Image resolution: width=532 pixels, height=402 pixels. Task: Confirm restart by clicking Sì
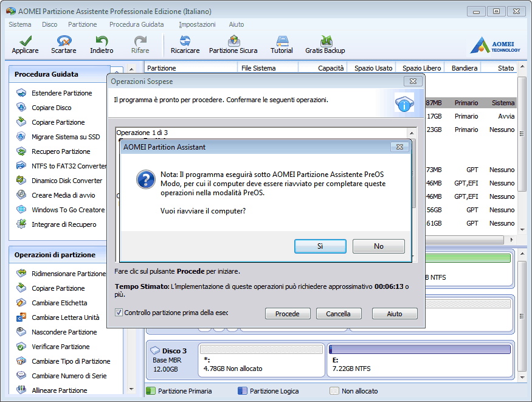pyautogui.click(x=320, y=246)
